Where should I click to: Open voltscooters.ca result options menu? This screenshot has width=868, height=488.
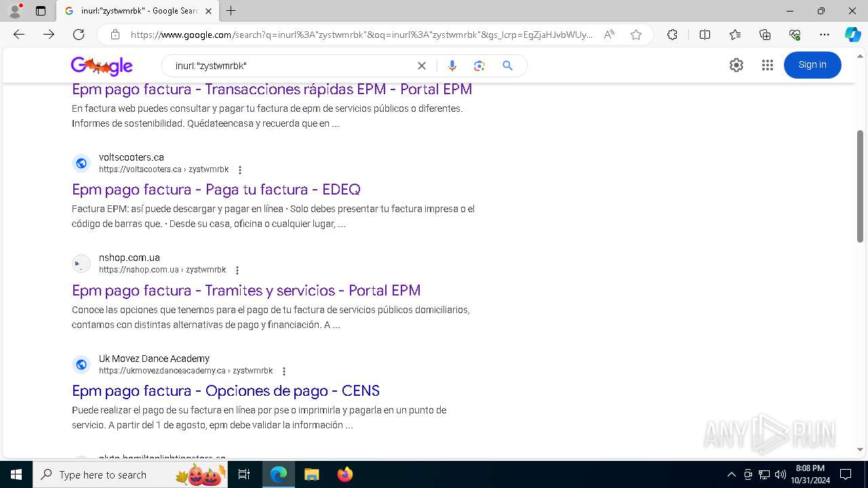[x=239, y=170]
